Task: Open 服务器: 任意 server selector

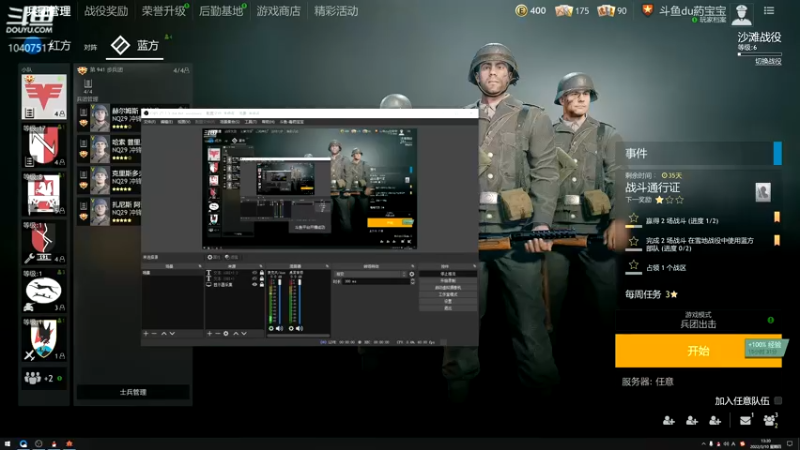Action: click(647, 382)
